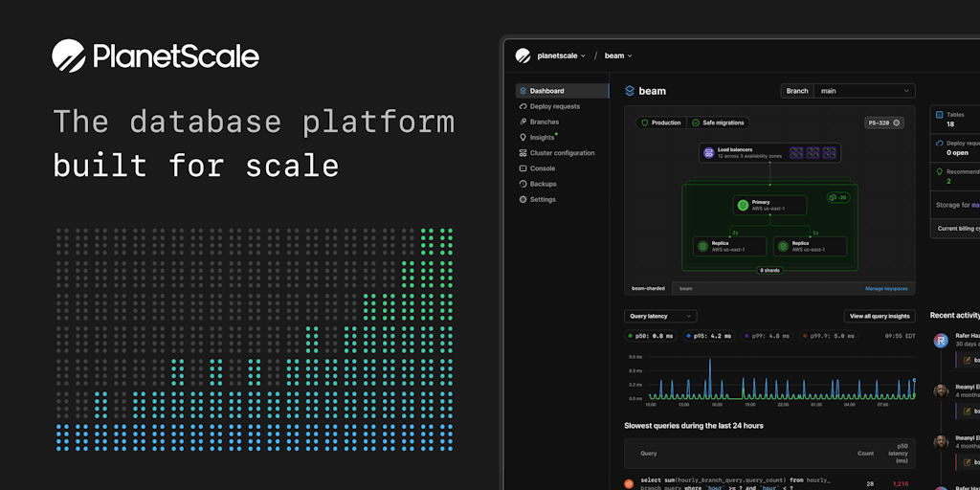Switch to the beam-sharded keyspace tab
This screenshot has width=980, height=490.
(x=648, y=289)
